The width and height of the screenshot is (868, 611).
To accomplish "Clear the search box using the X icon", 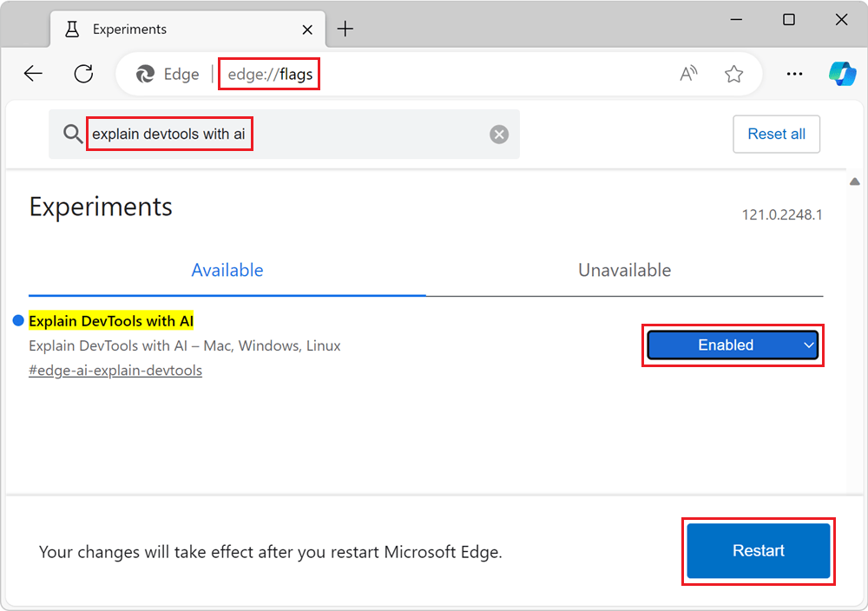I will tap(498, 134).
